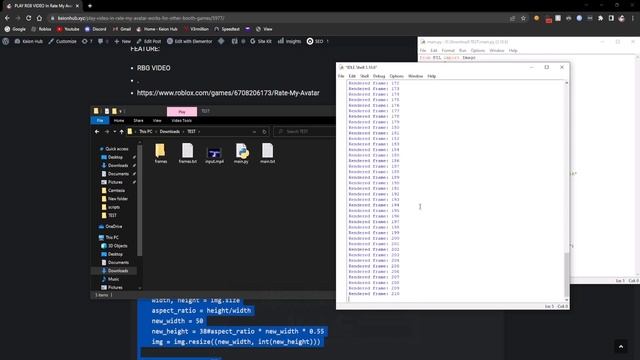Open the Rate-My-Avatar Roblox link
The width and height of the screenshot is (640, 360).
tap(228, 93)
